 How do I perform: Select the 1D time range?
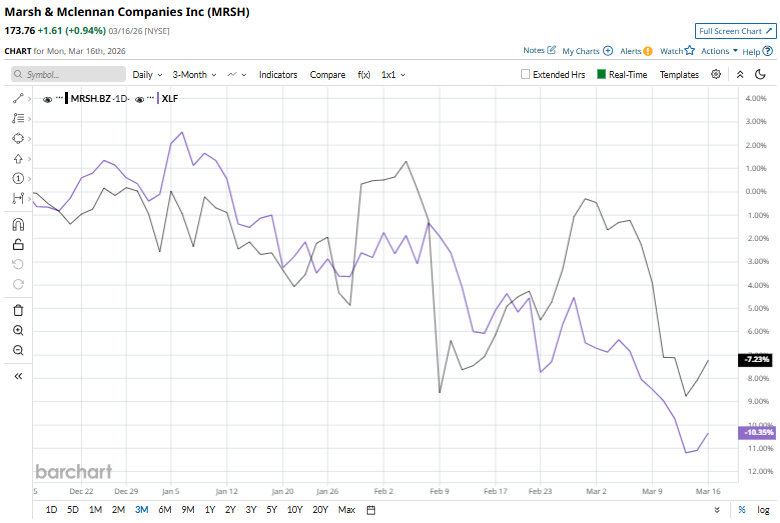[51, 510]
